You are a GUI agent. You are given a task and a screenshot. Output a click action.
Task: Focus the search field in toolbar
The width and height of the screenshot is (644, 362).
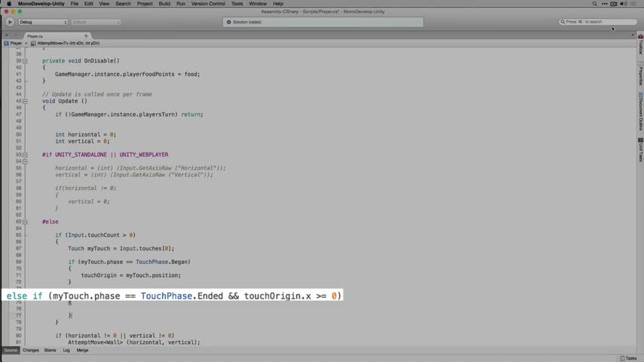pos(597,22)
